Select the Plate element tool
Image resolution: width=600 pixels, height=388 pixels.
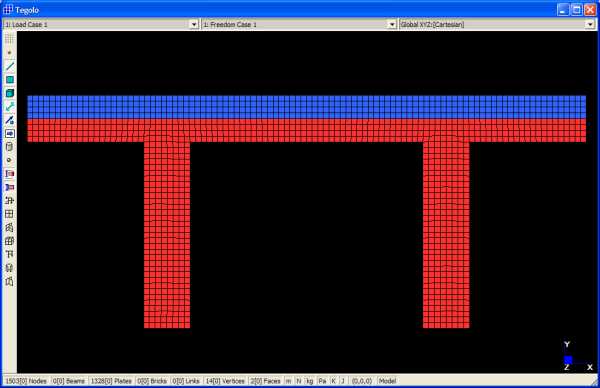point(10,80)
